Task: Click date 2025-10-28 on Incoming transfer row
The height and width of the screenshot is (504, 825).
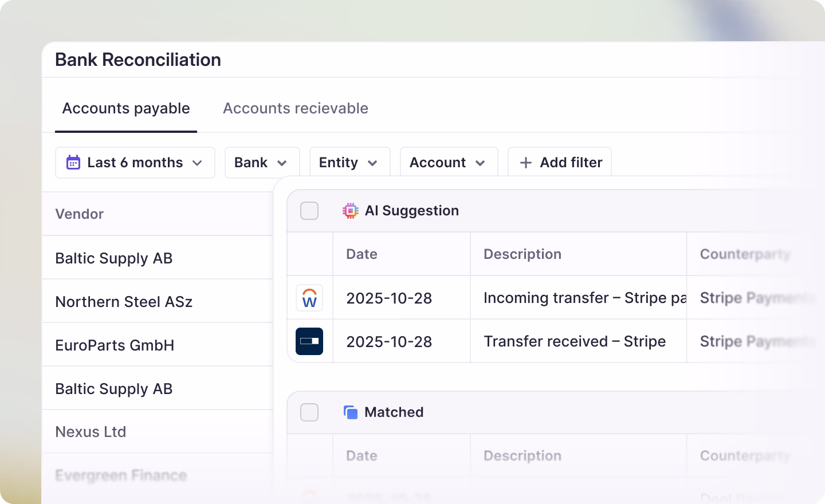Action: (389, 298)
